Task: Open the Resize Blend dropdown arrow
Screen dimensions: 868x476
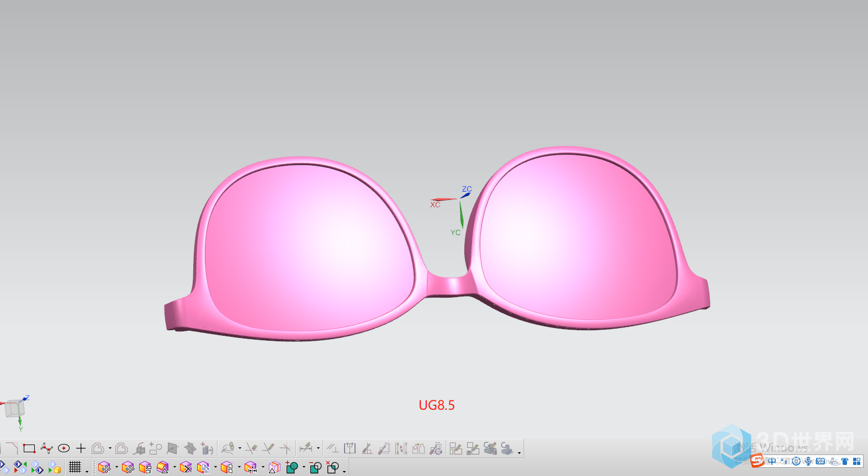Action: tap(174, 467)
